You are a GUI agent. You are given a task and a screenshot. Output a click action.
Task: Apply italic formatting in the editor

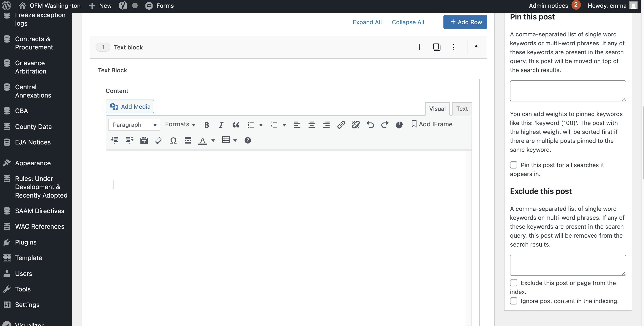click(x=221, y=125)
